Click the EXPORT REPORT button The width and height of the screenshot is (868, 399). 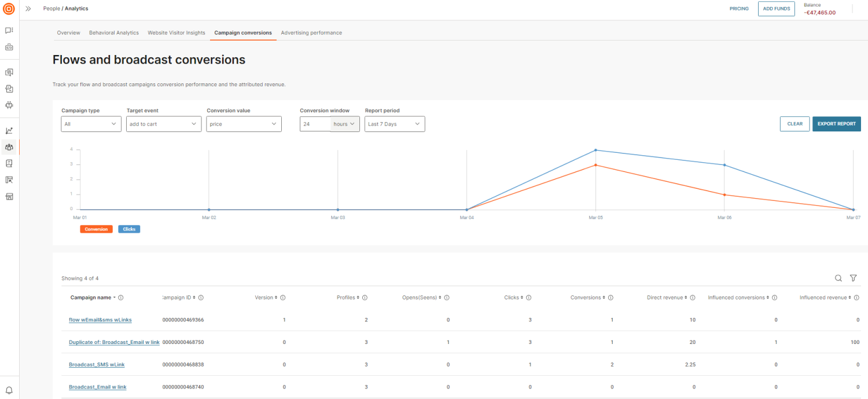point(837,124)
